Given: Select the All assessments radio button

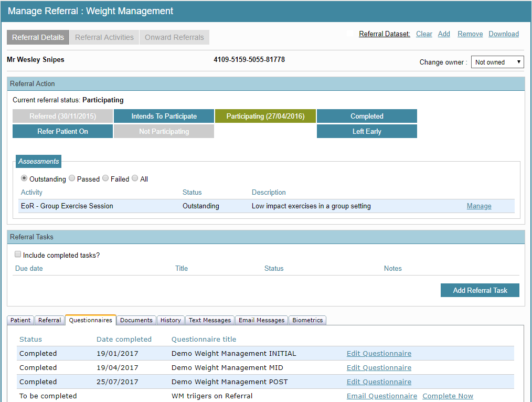Looking at the screenshot, I should (x=135, y=178).
